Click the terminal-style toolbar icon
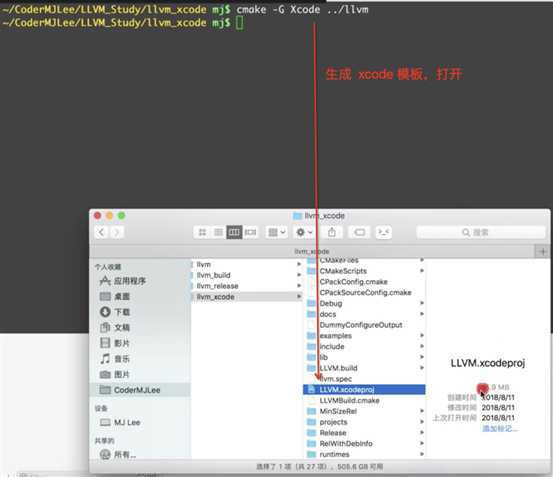553x477 pixels. point(384,232)
